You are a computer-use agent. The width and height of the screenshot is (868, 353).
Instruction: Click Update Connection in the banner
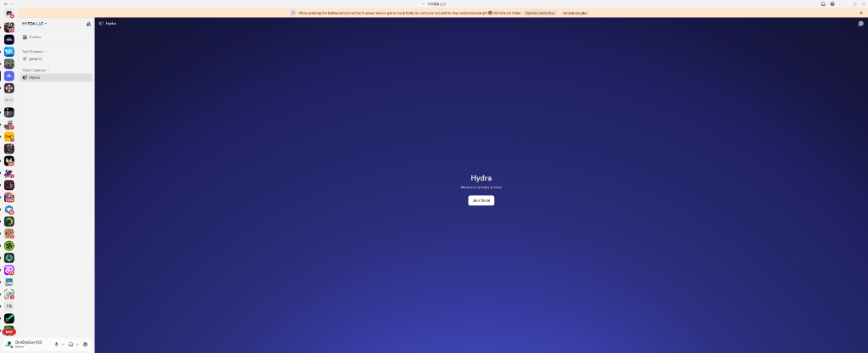pos(540,13)
